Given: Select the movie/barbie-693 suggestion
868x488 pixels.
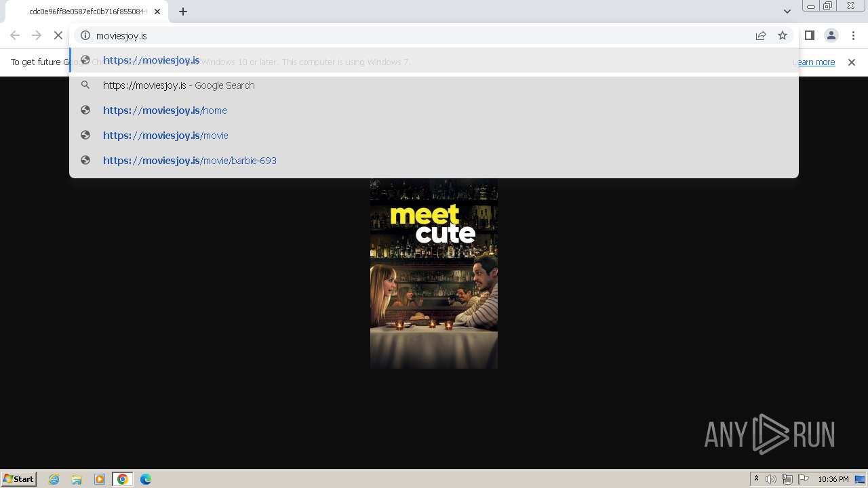Looking at the screenshot, I should pos(434,161).
